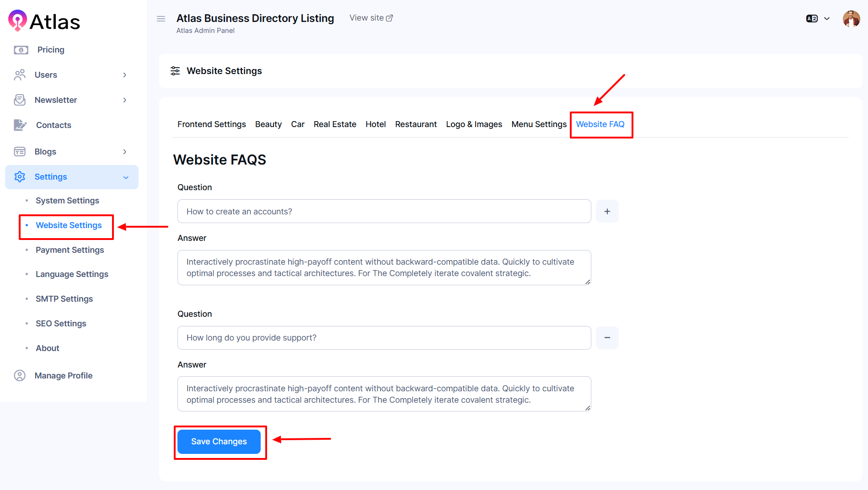
Task: Expand the Newsletter submenu
Action: pos(124,100)
